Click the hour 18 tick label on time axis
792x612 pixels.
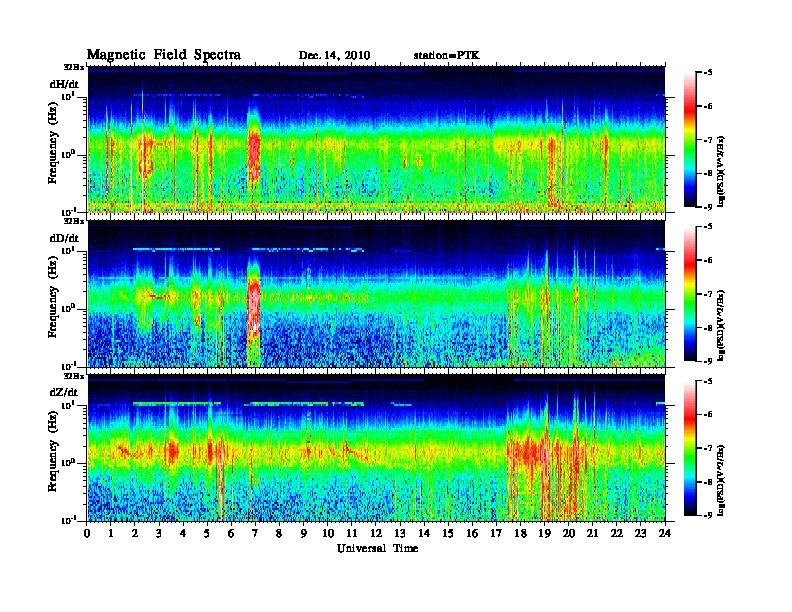[x=520, y=534]
